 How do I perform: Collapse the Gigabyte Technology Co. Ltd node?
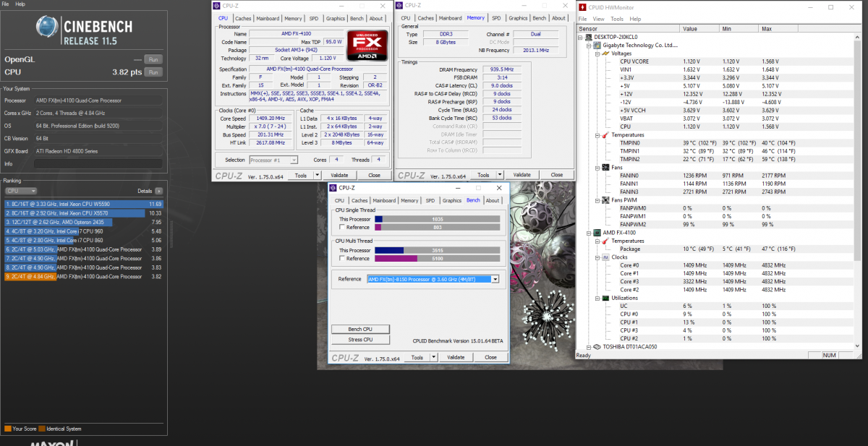click(x=588, y=45)
